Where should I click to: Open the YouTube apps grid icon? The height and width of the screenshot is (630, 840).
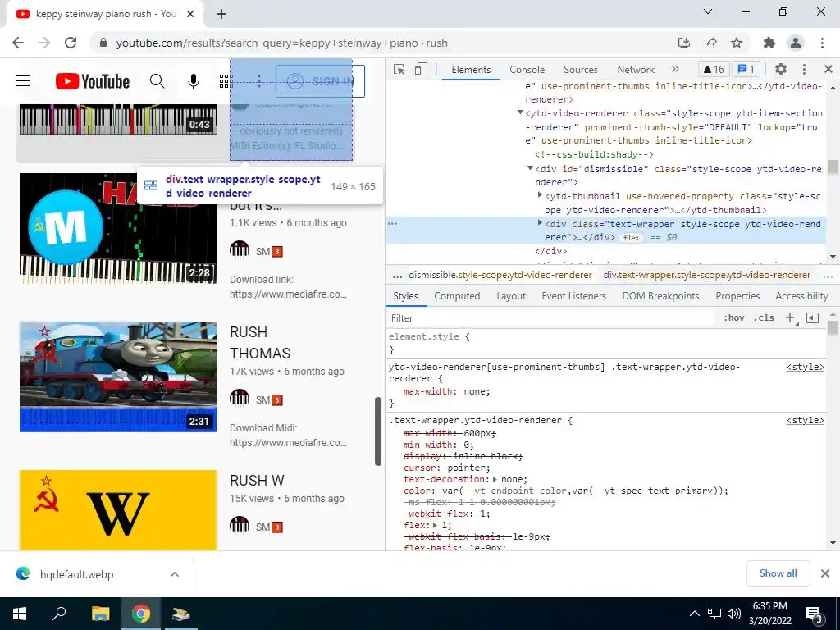tap(226, 81)
